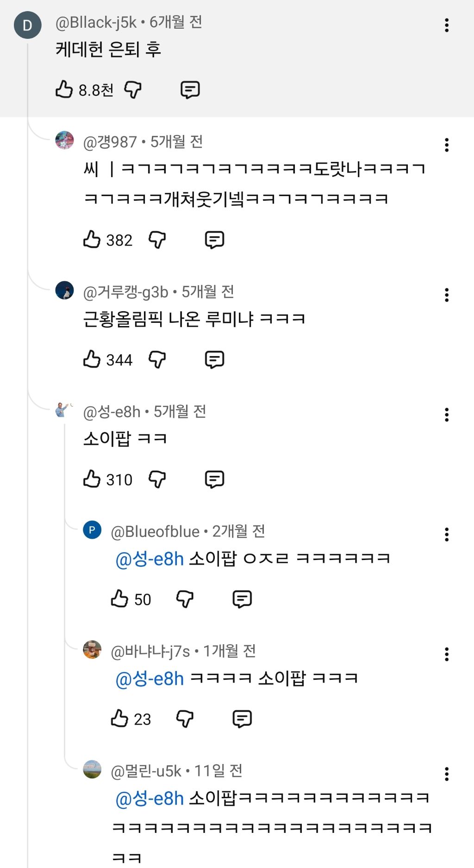Dislike the comment by @Bllack-j5k

133,89
